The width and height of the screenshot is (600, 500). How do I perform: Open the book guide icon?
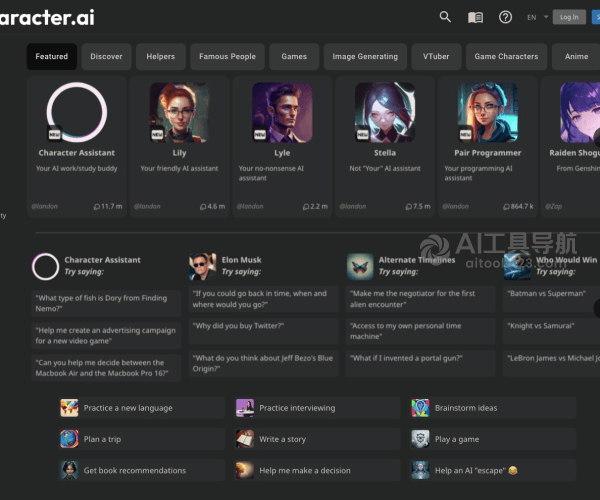coord(475,17)
